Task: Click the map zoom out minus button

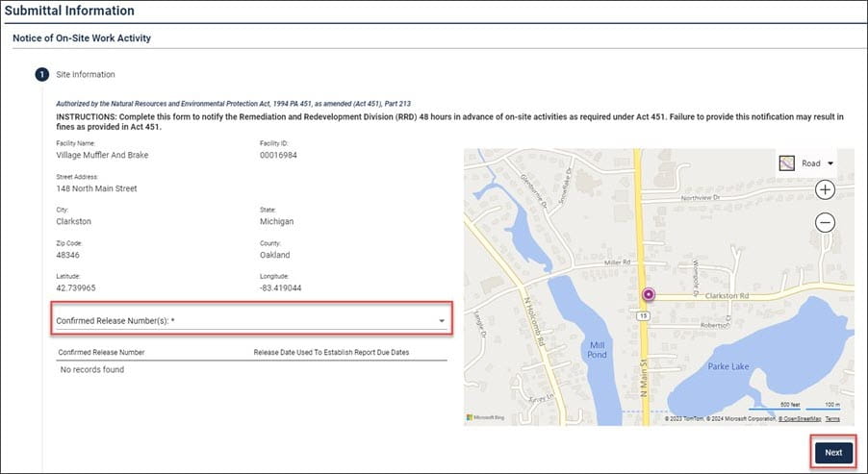Action: tap(825, 222)
